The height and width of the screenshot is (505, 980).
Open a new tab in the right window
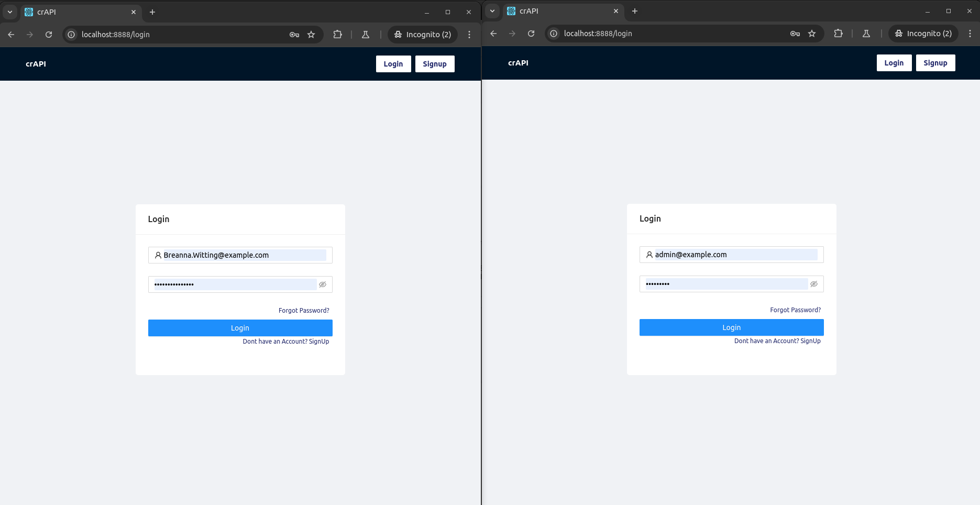(x=635, y=11)
